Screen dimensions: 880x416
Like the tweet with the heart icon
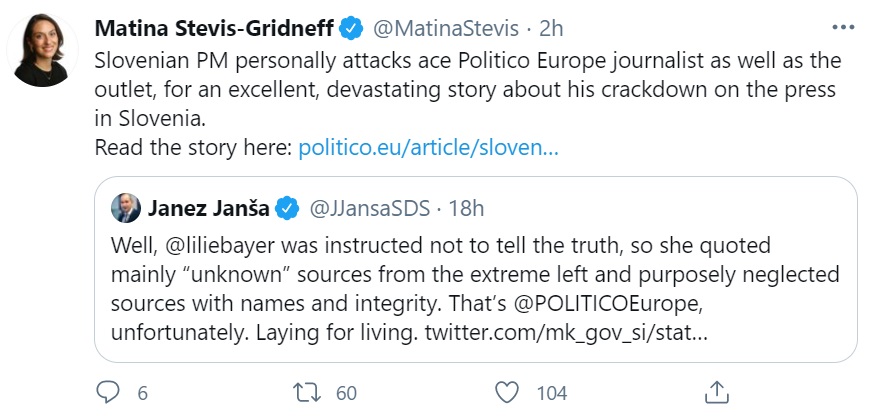pyautogui.click(x=508, y=392)
